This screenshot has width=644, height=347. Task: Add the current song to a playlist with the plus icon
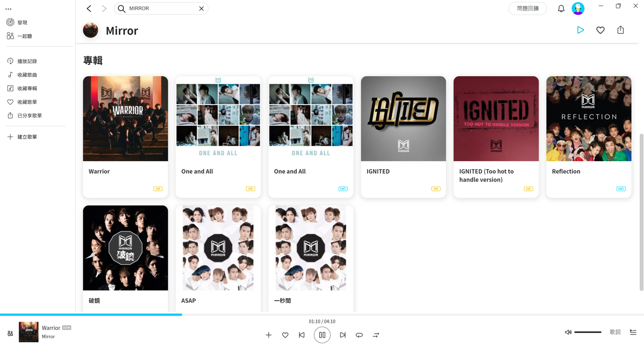point(269,335)
